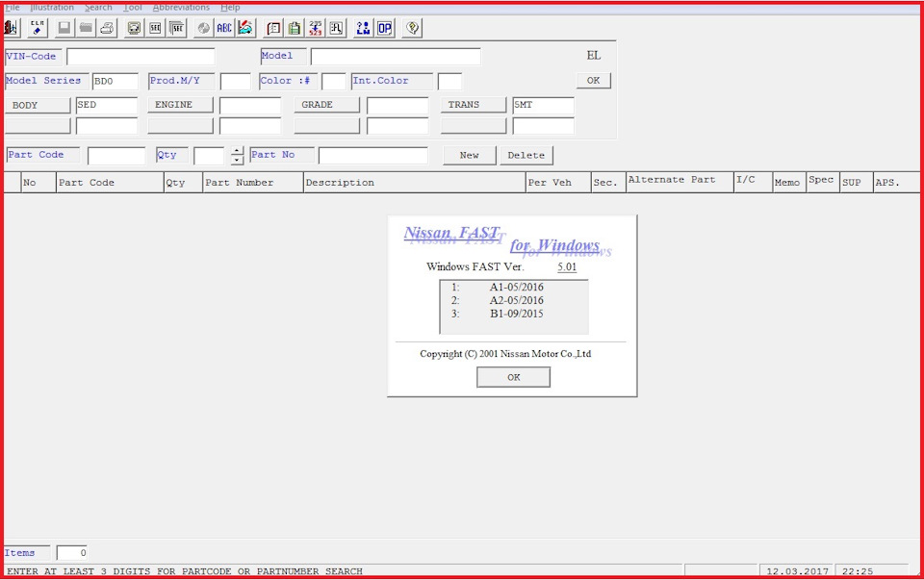Click the Part Code input field

116,156
